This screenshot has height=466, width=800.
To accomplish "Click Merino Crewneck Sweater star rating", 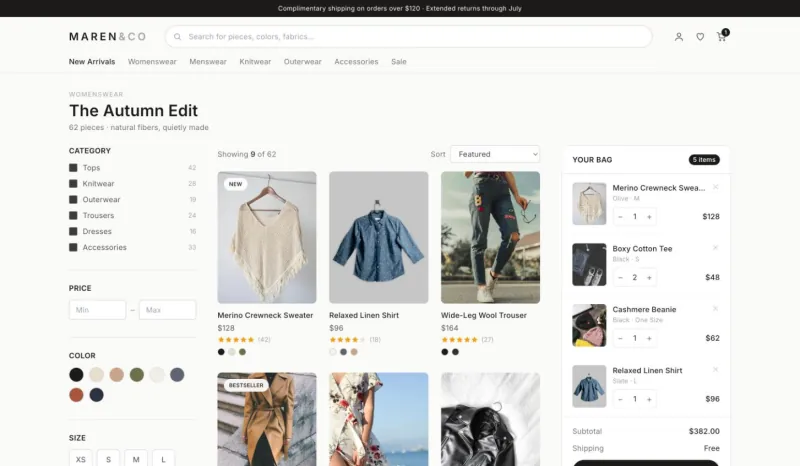I will [236, 339].
